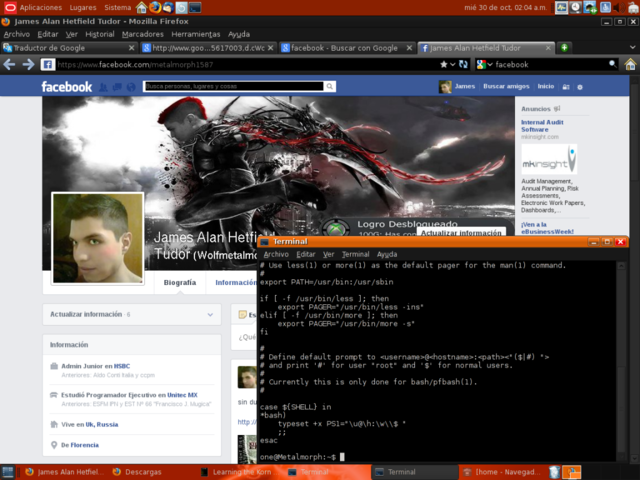This screenshot has height=480, width=640.
Task: Click the date and time clock in top panel
Action: click(505, 7)
